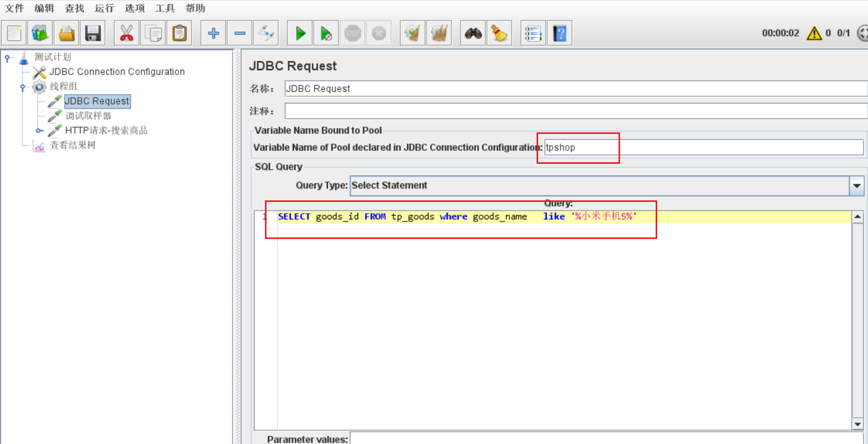Click the Copy icon in toolbar
The image size is (868, 444).
[x=153, y=33]
